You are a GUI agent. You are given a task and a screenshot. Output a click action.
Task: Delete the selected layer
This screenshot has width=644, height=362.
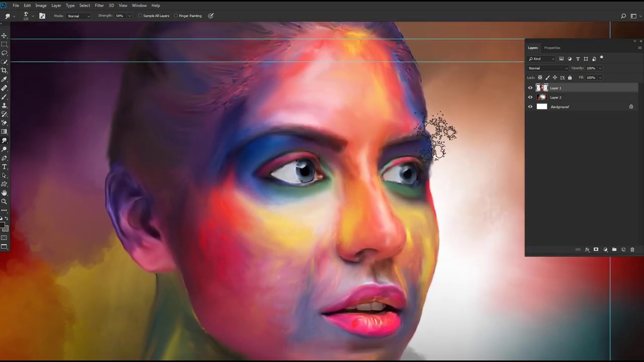tap(632, 249)
